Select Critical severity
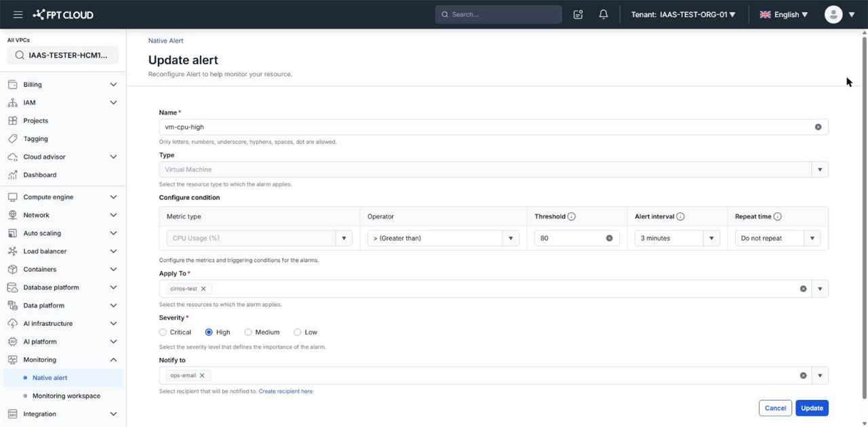The image size is (868, 427). [x=163, y=332]
